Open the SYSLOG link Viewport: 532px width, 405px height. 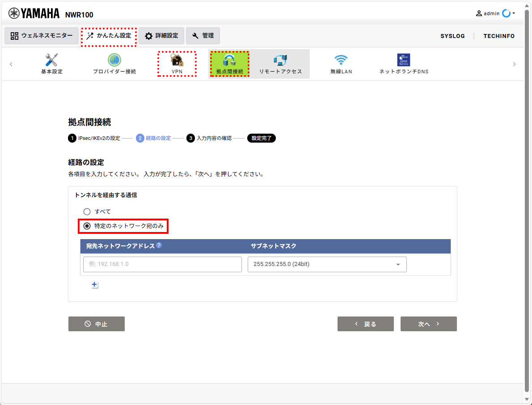[452, 36]
